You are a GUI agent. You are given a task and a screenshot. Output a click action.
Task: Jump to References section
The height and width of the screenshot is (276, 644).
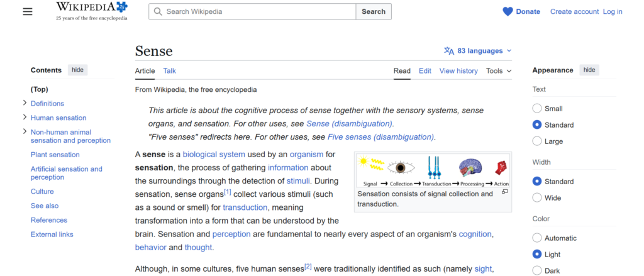pos(49,220)
